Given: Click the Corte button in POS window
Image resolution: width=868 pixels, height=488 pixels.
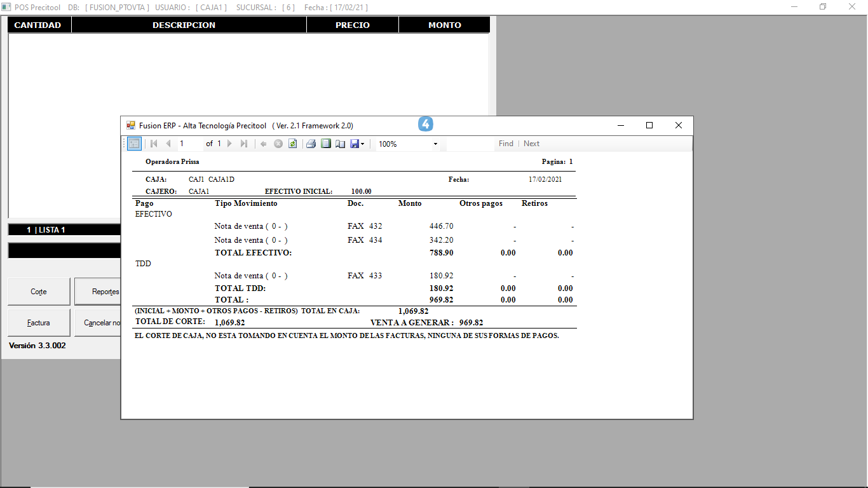Looking at the screenshot, I should (x=39, y=292).
